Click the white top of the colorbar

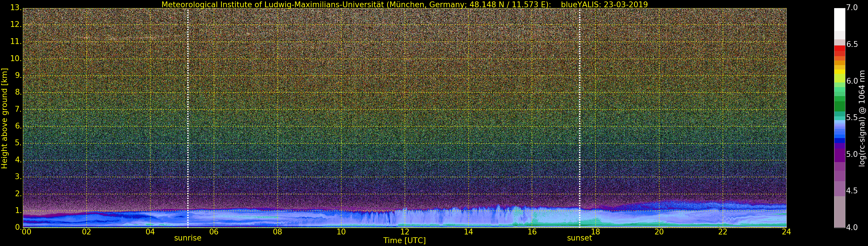839,19
